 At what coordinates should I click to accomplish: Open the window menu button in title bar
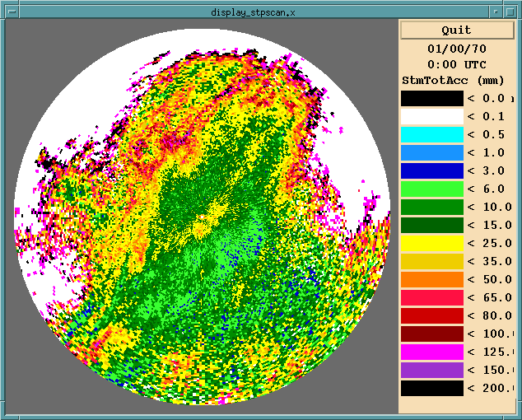(12, 12)
